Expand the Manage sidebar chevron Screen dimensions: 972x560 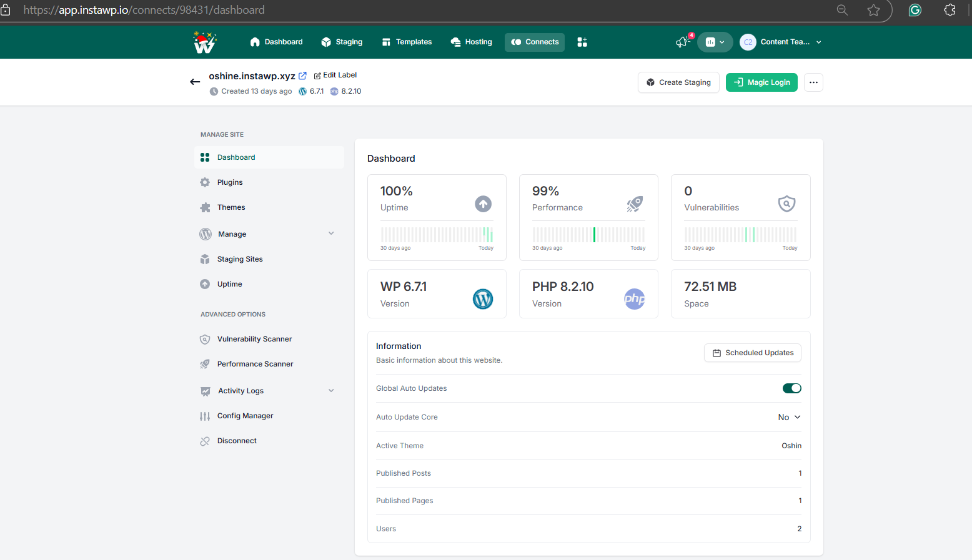tap(331, 233)
